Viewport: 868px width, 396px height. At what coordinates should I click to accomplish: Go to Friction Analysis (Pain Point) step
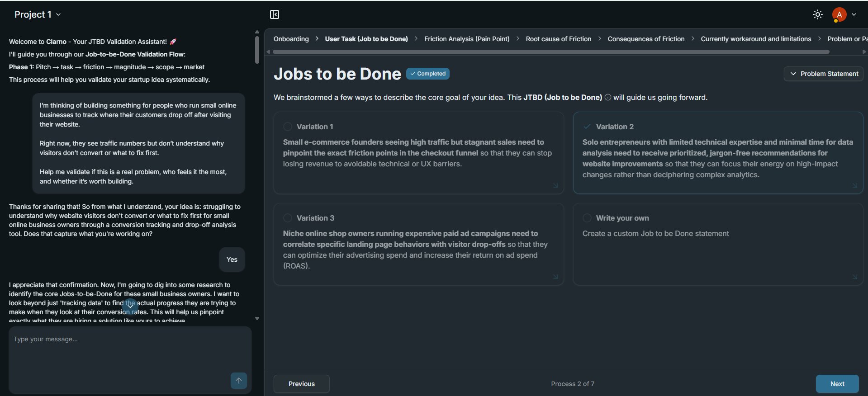click(x=467, y=39)
